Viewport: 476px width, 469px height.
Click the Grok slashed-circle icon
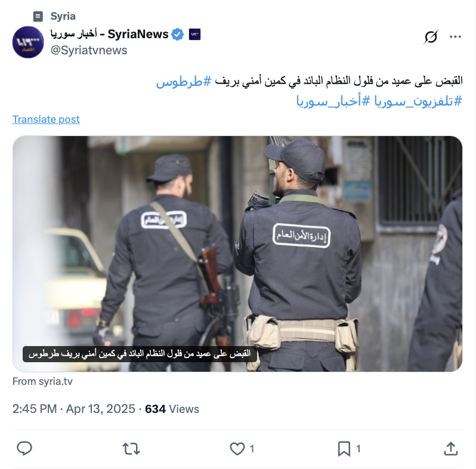(431, 37)
